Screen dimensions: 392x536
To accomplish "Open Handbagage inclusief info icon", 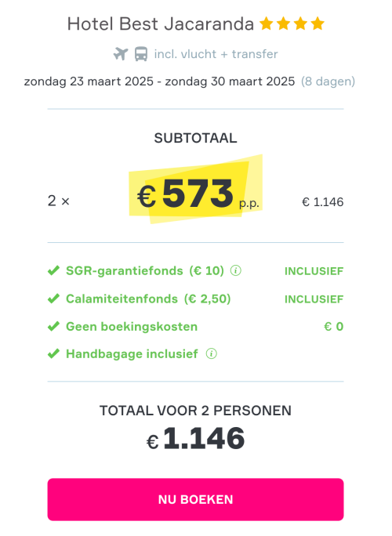I will [212, 353].
